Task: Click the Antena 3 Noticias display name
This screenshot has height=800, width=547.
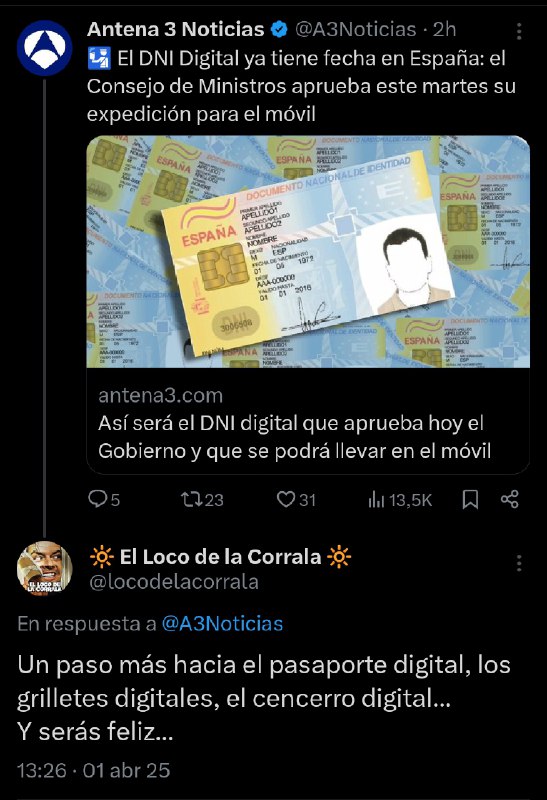Action: pyautogui.click(x=176, y=30)
